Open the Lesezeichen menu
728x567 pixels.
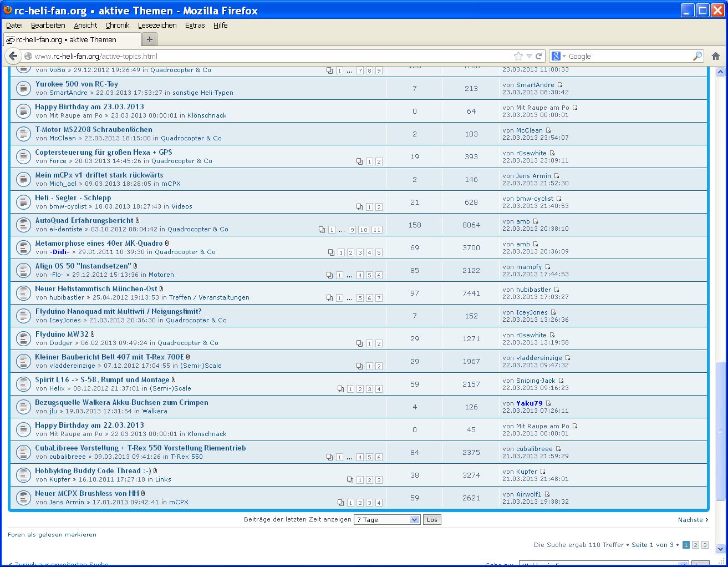[157, 25]
